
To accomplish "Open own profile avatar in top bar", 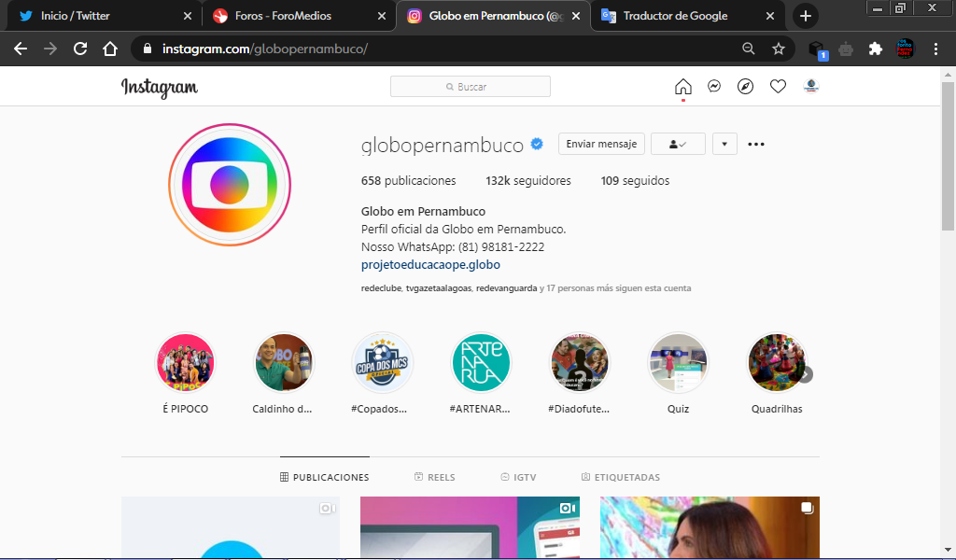I will (811, 87).
